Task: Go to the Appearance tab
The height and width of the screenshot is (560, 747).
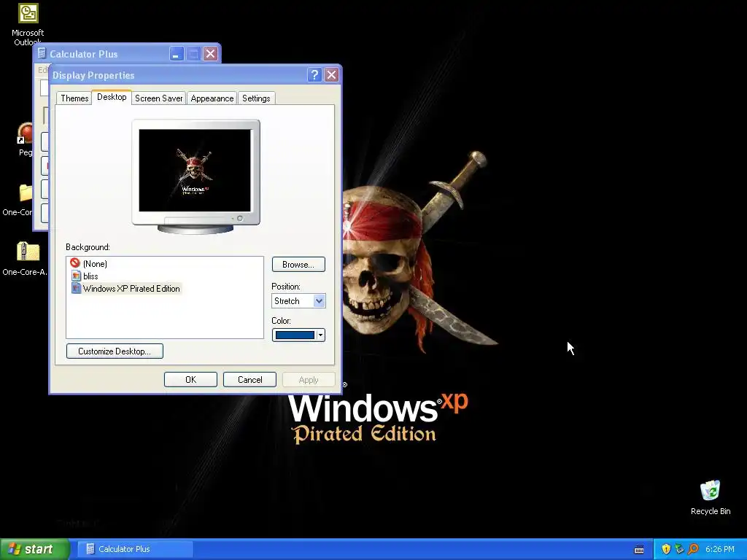Action: [212, 98]
